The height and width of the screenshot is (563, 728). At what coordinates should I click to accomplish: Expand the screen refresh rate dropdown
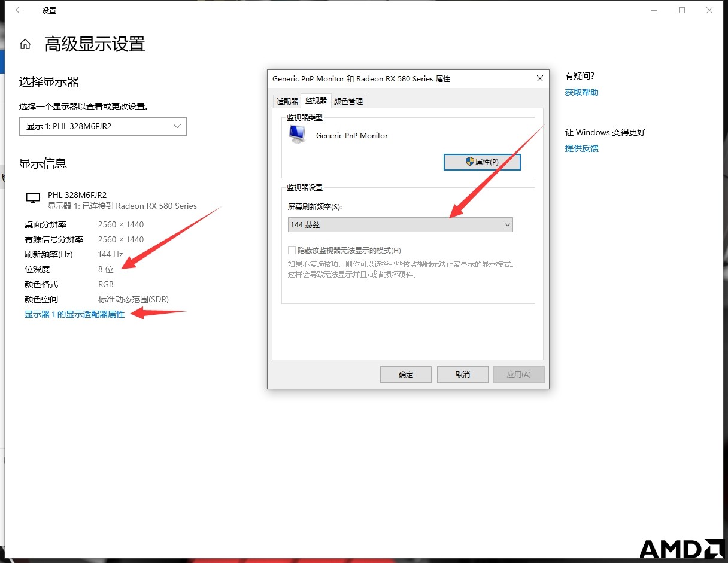point(400,224)
